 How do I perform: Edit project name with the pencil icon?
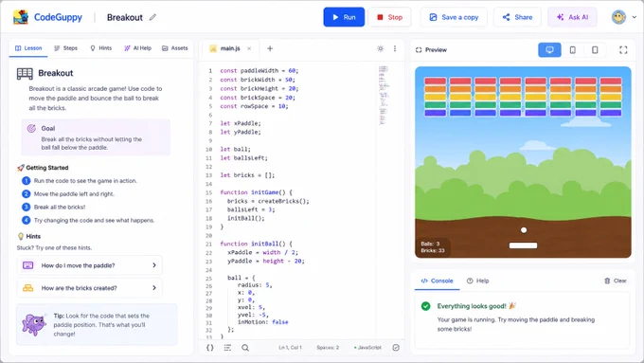pos(152,17)
